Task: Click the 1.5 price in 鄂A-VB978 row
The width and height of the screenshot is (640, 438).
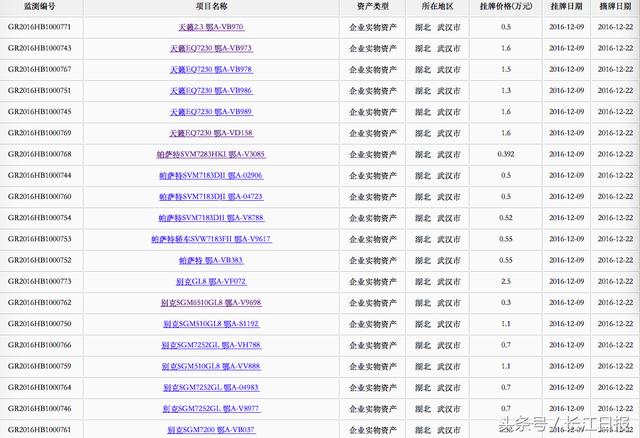Action: (x=506, y=69)
